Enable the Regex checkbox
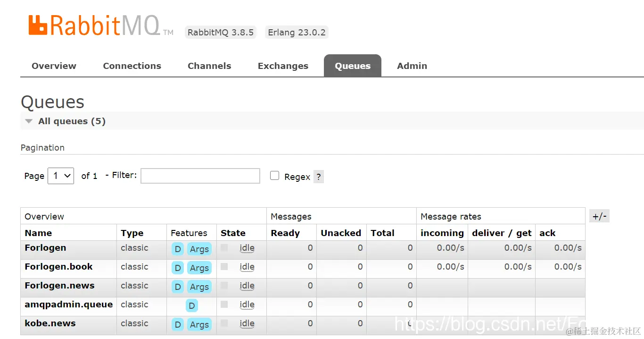This screenshot has width=644, height=339. 274,176
